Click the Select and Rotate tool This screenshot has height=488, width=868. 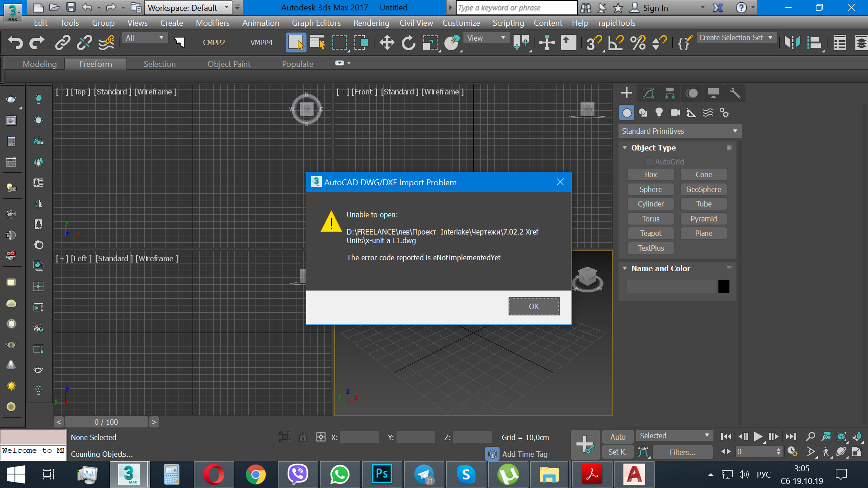[408, 43]
